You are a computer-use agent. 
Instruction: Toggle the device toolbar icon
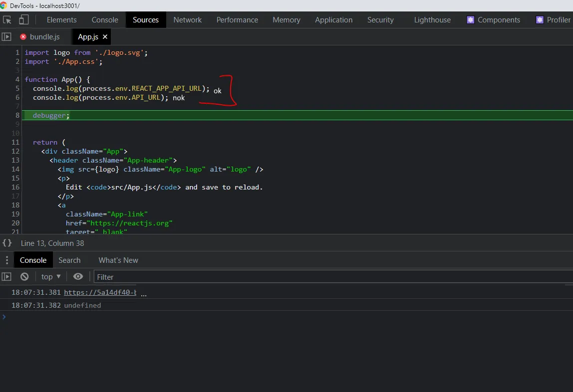tap(23, 20)
